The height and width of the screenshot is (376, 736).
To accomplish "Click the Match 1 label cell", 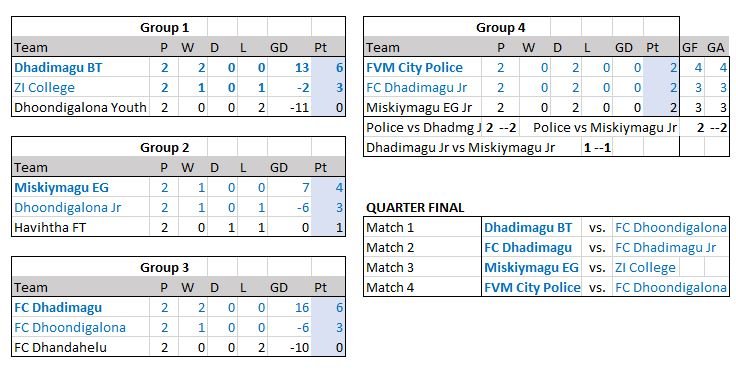I will (x=390, y=228).
